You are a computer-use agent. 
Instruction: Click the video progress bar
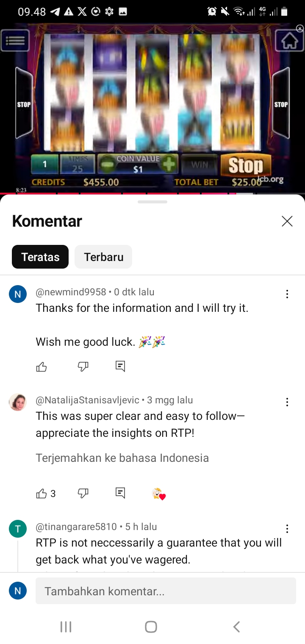[x=152, y=194]
